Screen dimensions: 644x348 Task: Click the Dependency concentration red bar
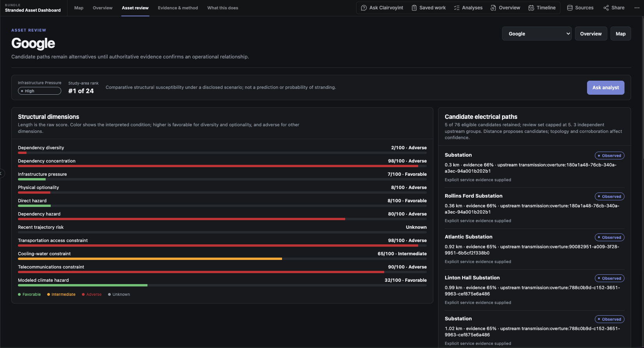coord(218,166)
